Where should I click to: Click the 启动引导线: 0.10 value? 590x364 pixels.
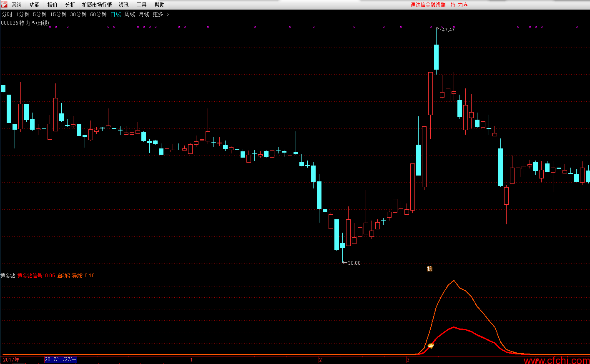point(76,276)
